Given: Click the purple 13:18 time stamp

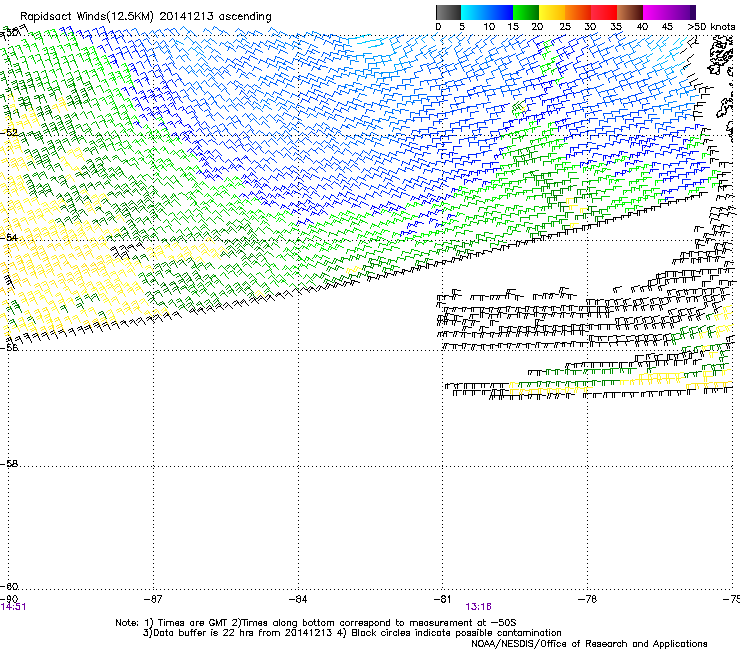Looking at the screenshot, I should pos(479,607).
